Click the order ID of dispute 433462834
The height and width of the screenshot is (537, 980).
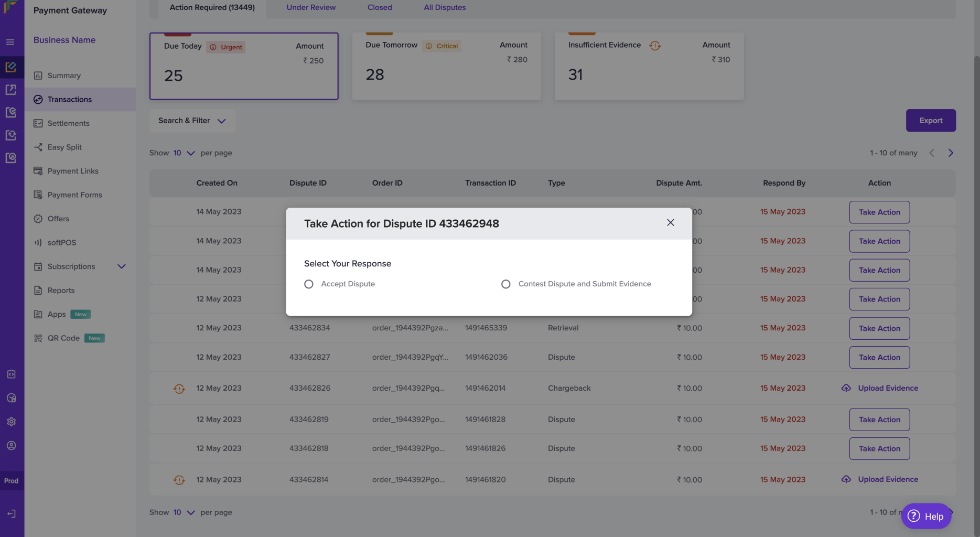click(x=410, y=328)
